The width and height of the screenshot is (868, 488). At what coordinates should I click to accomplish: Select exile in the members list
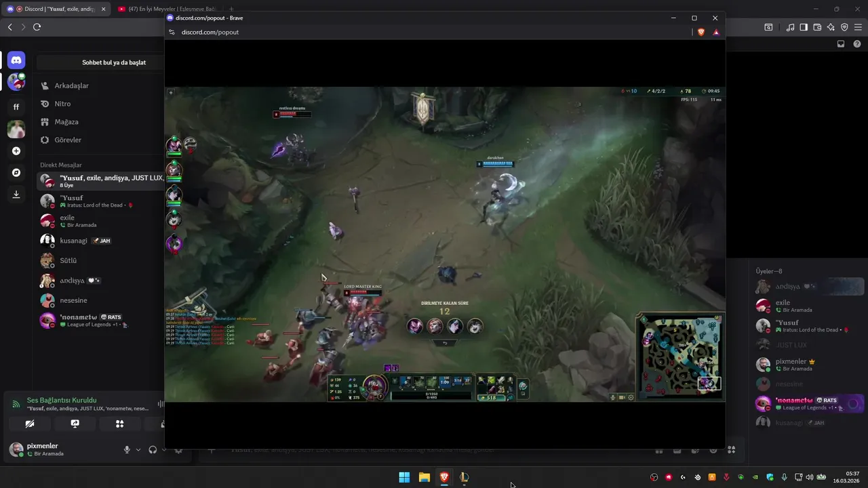tap(809, 306)
